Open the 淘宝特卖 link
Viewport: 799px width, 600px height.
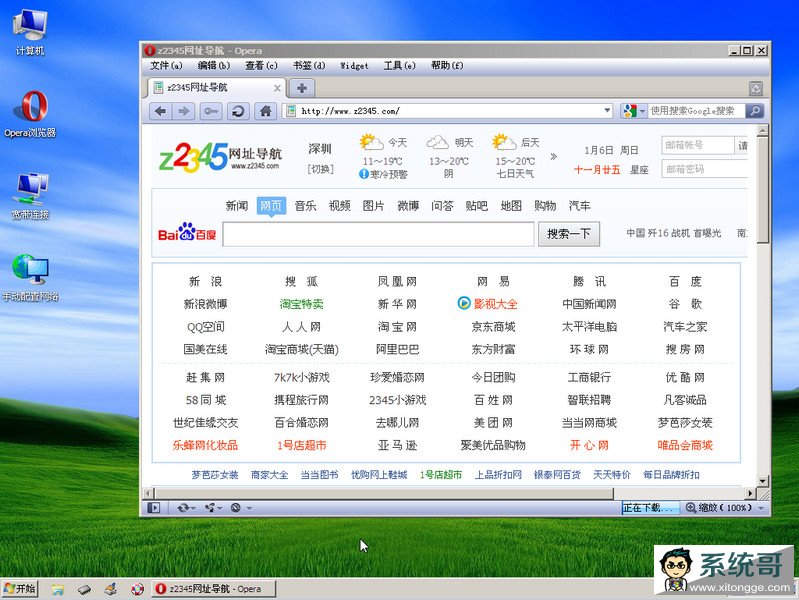301,304
